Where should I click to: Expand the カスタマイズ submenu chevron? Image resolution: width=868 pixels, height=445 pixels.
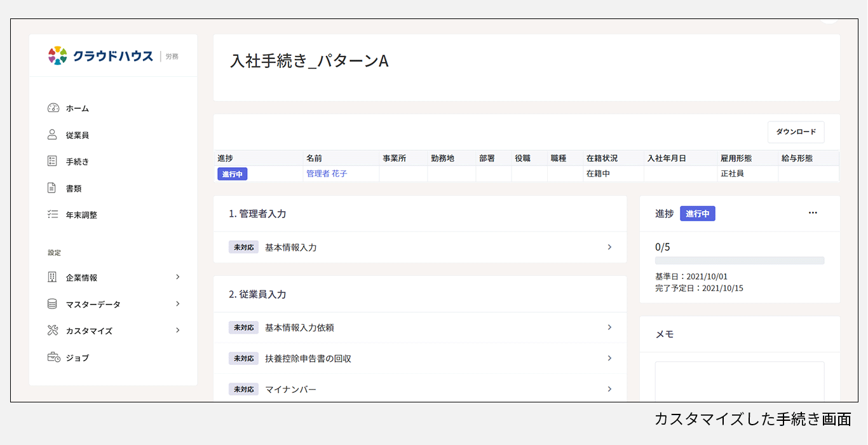178,331
